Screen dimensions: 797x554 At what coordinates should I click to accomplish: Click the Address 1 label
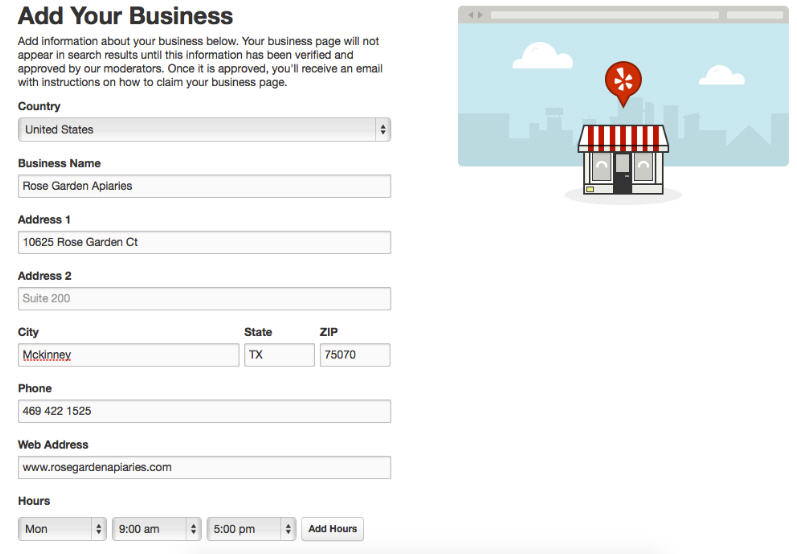[x=44, y=220]
